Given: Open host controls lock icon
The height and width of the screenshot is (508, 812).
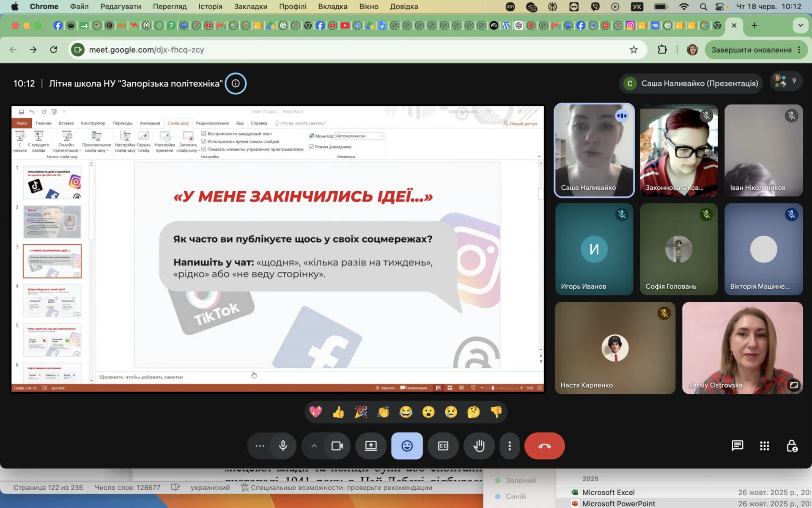Looking at the screenshot, I should click(x=792, y=446).
